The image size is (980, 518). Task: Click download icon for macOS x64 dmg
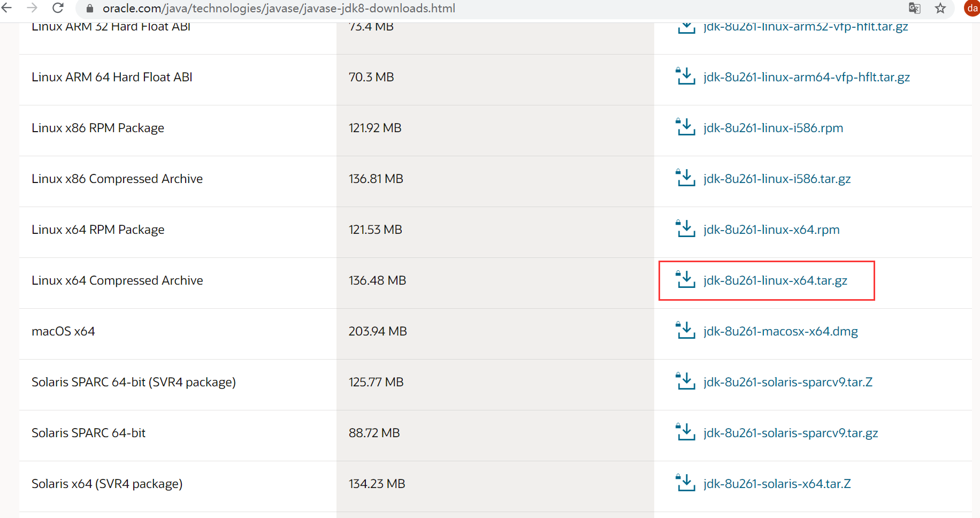coord(685,331)
